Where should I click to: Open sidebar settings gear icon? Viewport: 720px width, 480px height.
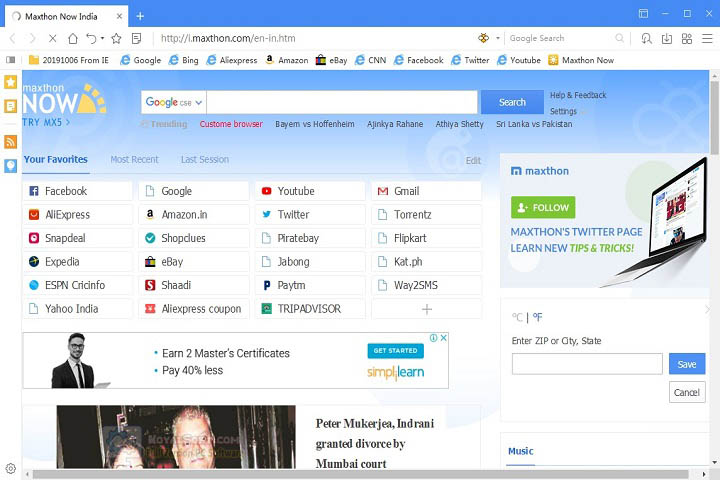11,469
